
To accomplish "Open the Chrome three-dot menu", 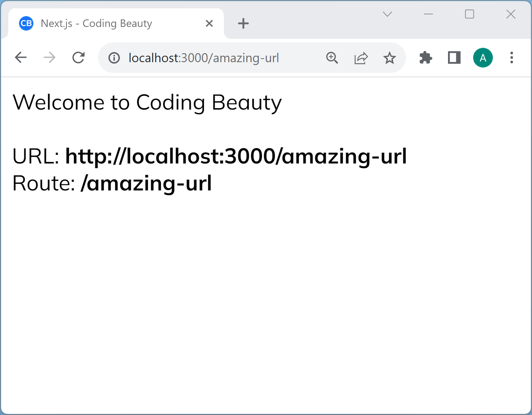I will tap(512, 57).
